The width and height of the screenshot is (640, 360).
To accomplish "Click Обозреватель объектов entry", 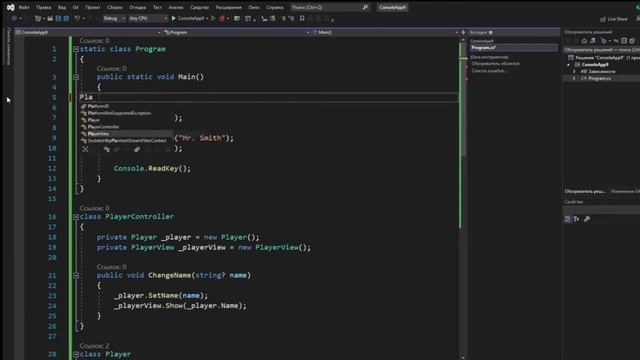I will (x=495, y=64).
